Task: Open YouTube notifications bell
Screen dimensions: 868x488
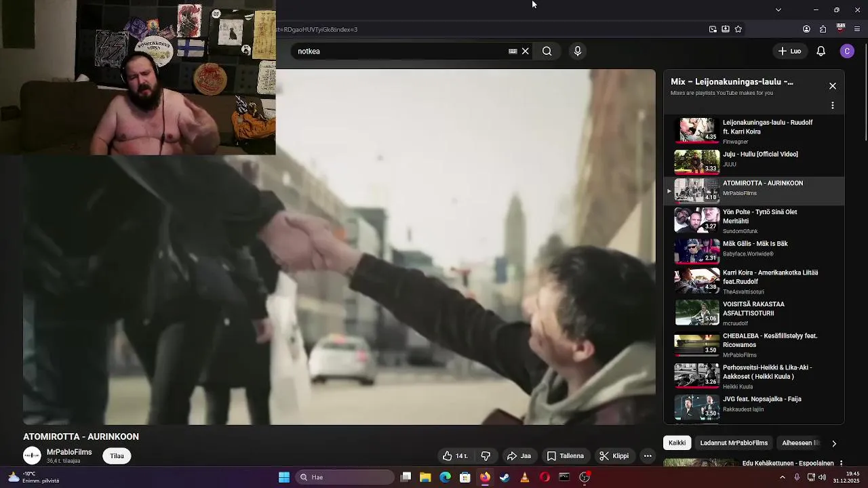Action: [821, 51]
